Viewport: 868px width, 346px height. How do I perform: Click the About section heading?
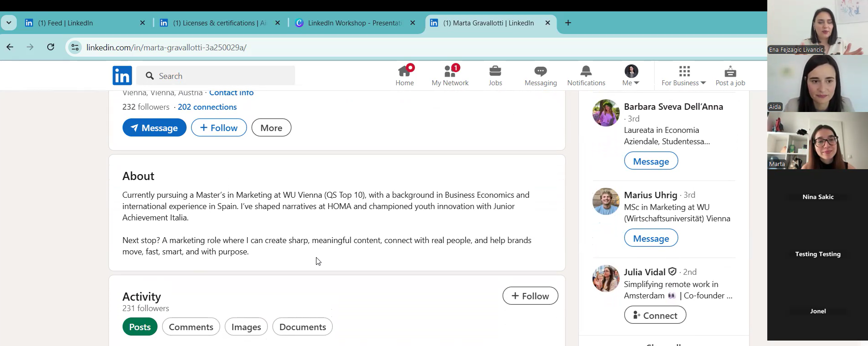pos(138,176)
